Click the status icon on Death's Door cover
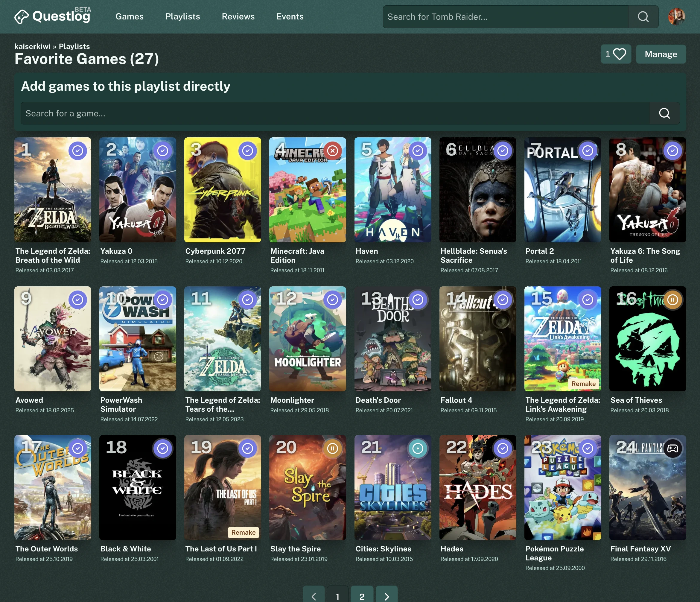The image size is (700, 602). [418, 300]
